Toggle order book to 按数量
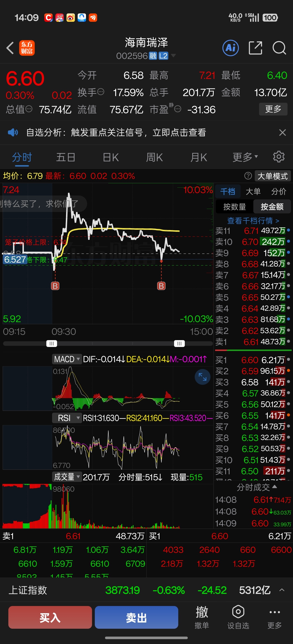 tap(234, 207)
